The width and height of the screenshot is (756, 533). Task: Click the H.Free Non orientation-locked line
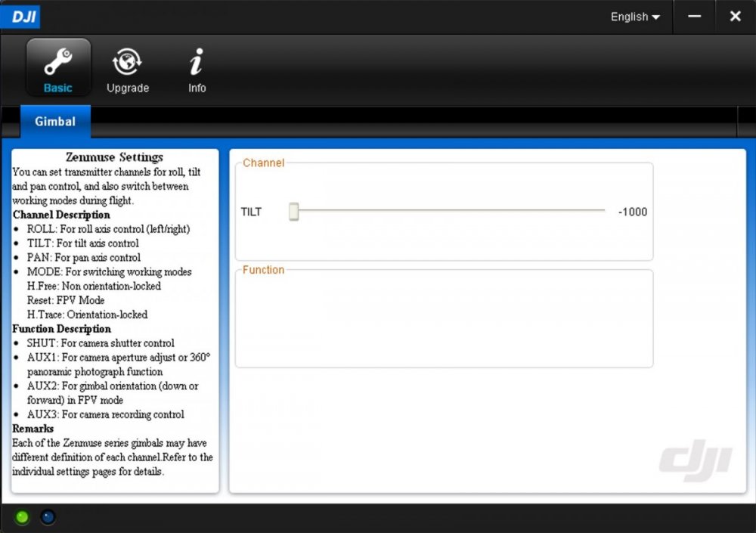94,286
